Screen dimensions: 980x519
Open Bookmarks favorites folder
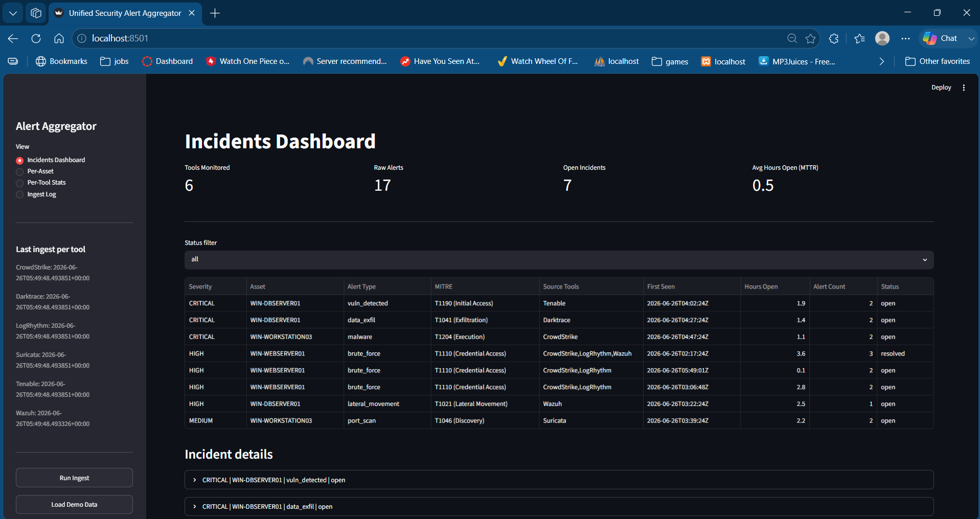pos(61,61)
